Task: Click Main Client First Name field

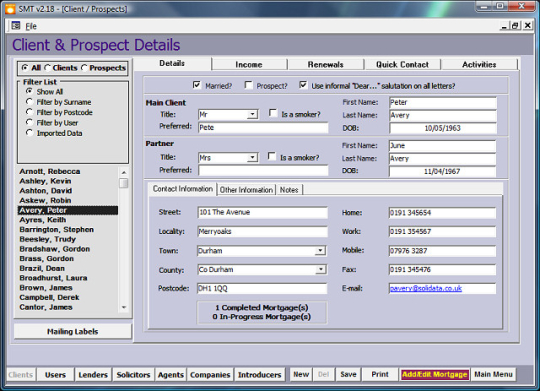Action: pos(443,102)
